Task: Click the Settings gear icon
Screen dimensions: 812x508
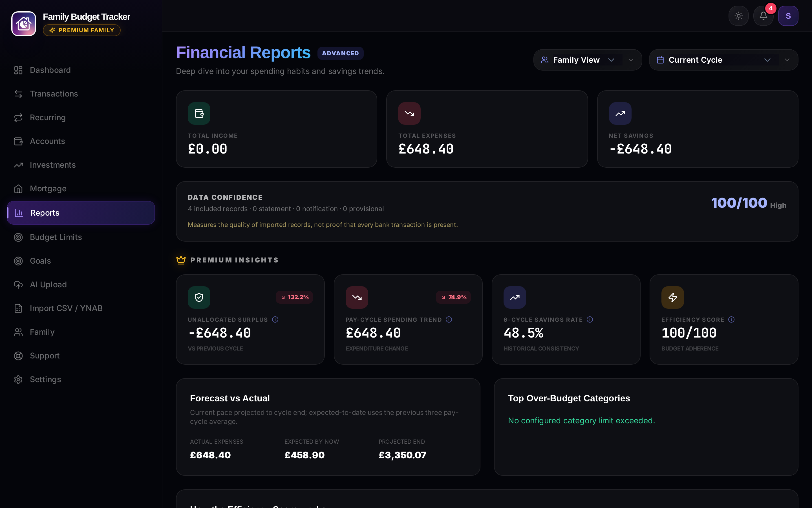Action: click(x=18, y=379)
